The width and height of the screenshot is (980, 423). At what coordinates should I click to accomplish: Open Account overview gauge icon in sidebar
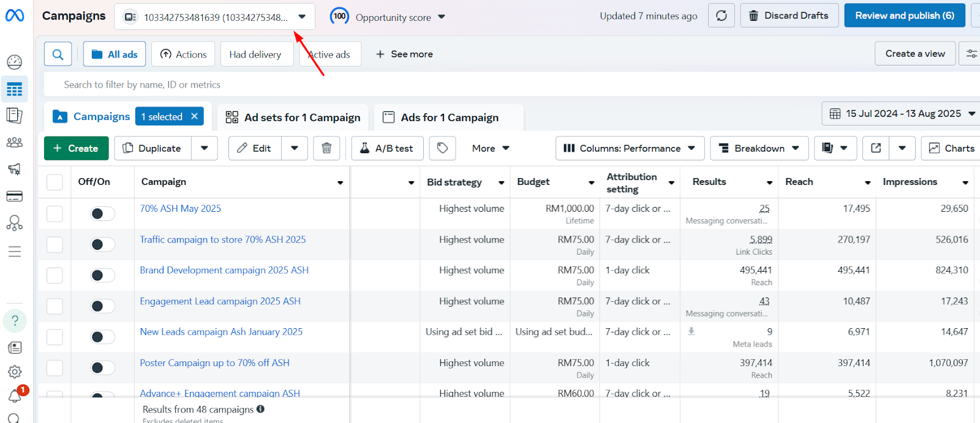15,62
